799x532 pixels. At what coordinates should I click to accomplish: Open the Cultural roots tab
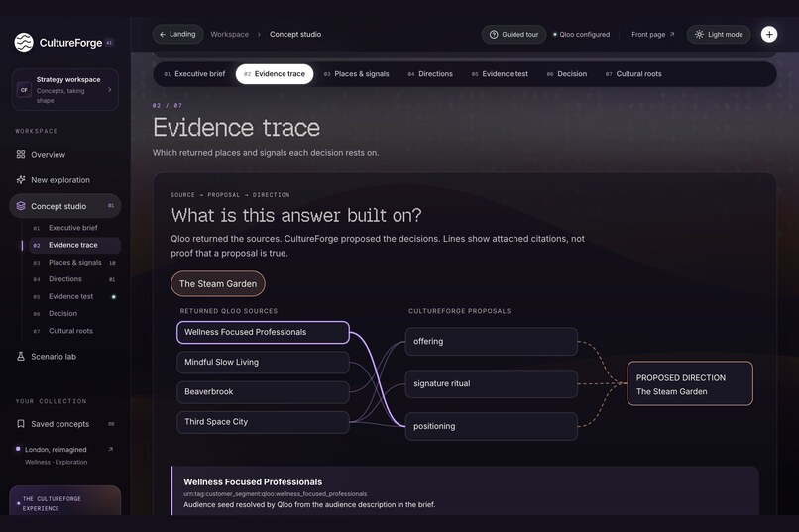tap(633, 74)
